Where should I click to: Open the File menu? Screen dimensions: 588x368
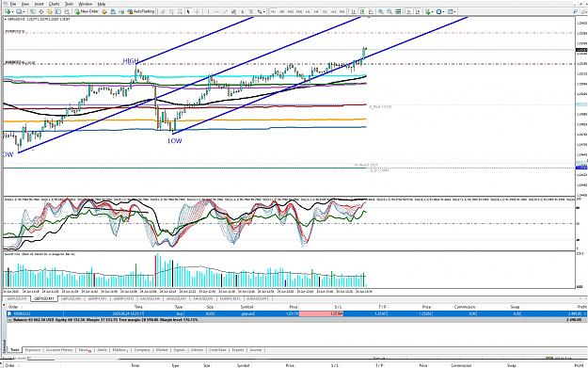click(x=13, y=4)
